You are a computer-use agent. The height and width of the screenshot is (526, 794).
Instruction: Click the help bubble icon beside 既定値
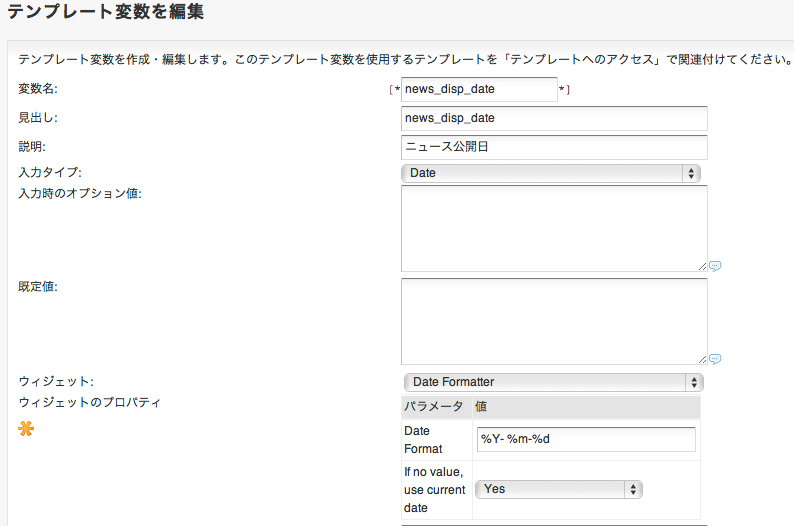715,359
